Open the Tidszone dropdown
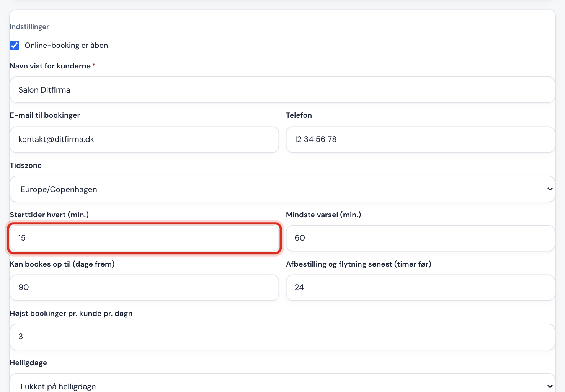 [x=282, y=189]
